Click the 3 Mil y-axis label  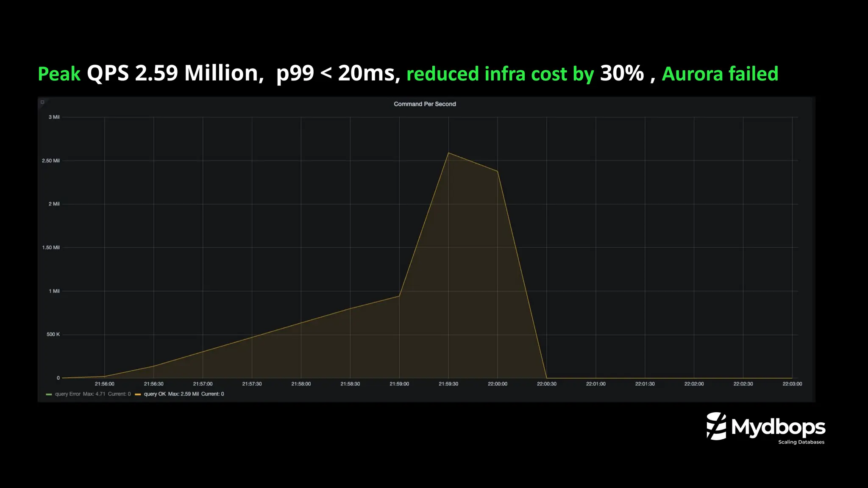(54, 117)
